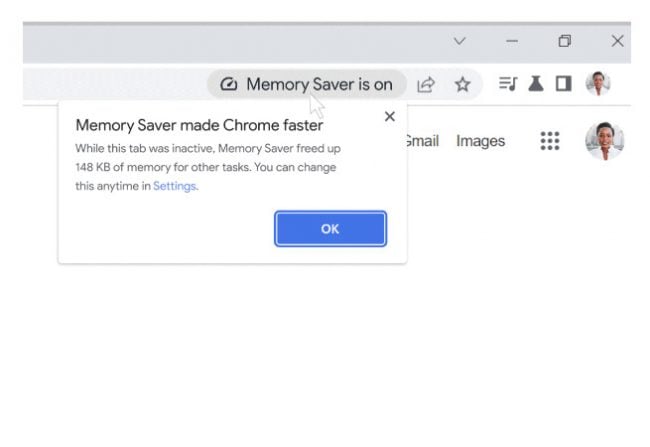Expand the tab search chevron

point(459,41)
